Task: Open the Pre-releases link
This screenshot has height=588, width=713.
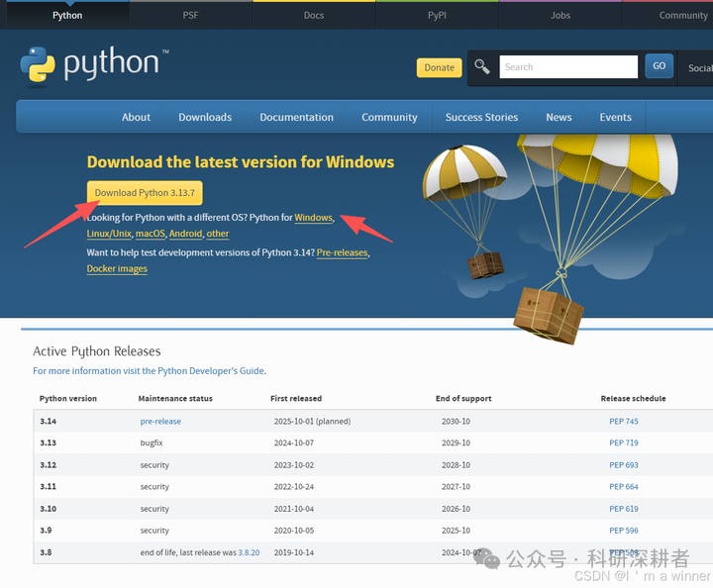Action: (343, 252)
